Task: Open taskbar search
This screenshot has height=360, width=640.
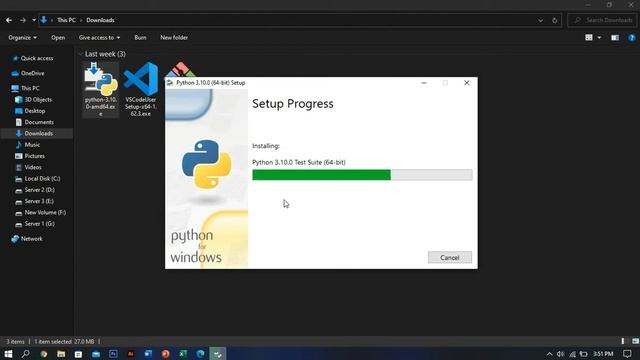Action: [x=25, y=354]
